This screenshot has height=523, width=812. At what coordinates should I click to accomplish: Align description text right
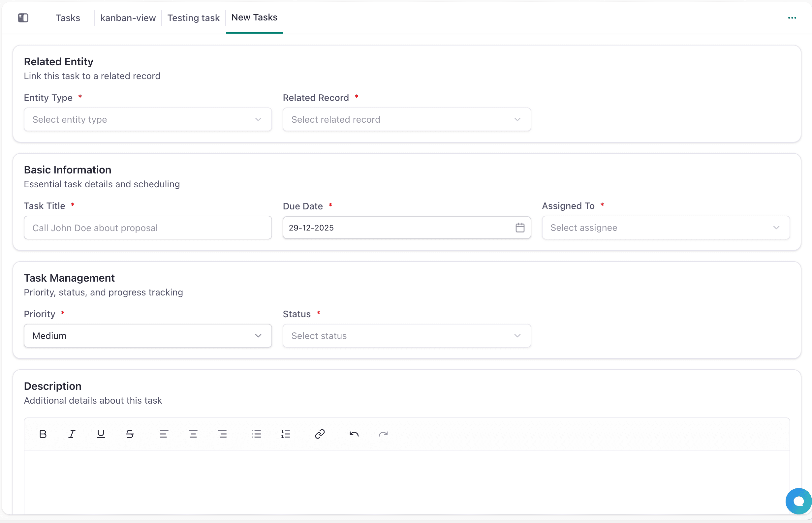pos(222,434)
